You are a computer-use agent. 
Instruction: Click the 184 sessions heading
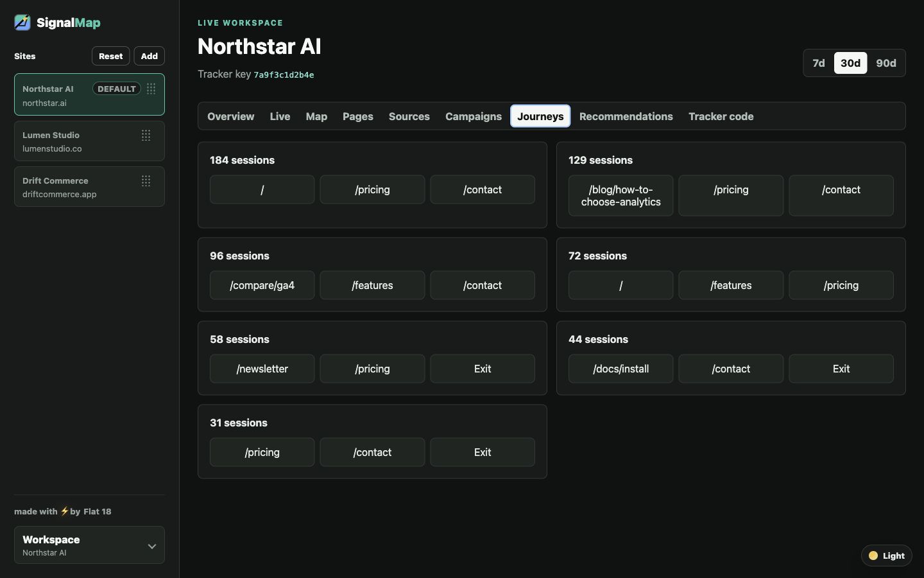tap(242, 160)
